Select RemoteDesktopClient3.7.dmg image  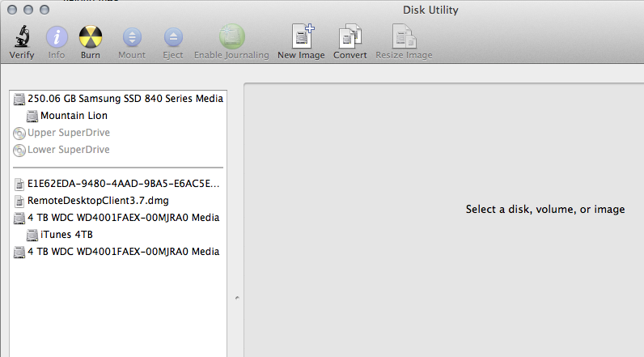tap(98, 200)
